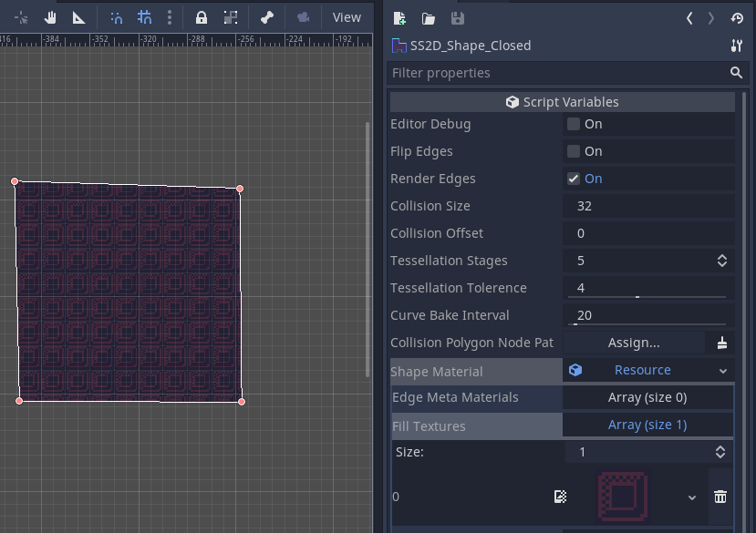Activate the Ruler mode tool
The height and width of the screenshot is (533, 756).
click(x=78, y=17)
